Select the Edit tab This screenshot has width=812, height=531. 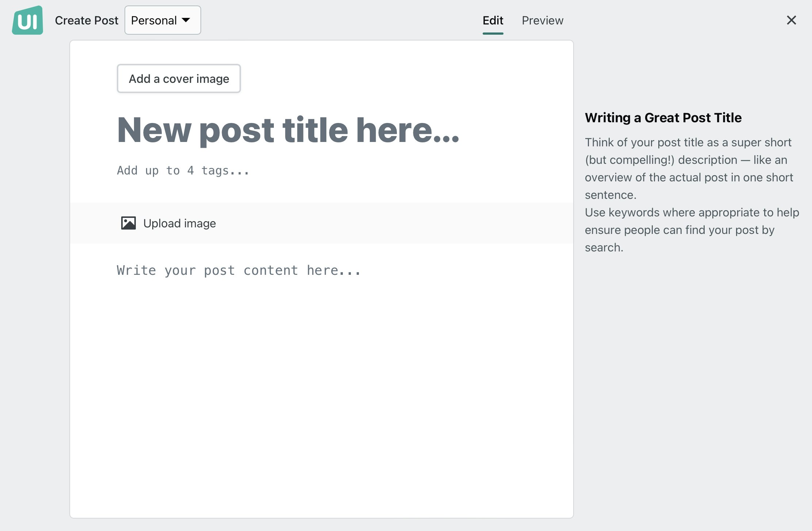tap(493, 20)
